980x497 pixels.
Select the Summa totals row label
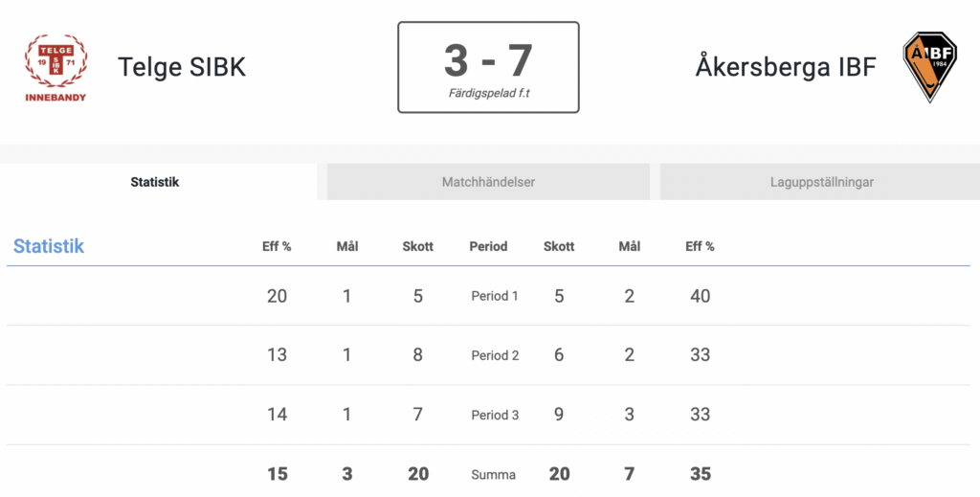click(493, 474)
